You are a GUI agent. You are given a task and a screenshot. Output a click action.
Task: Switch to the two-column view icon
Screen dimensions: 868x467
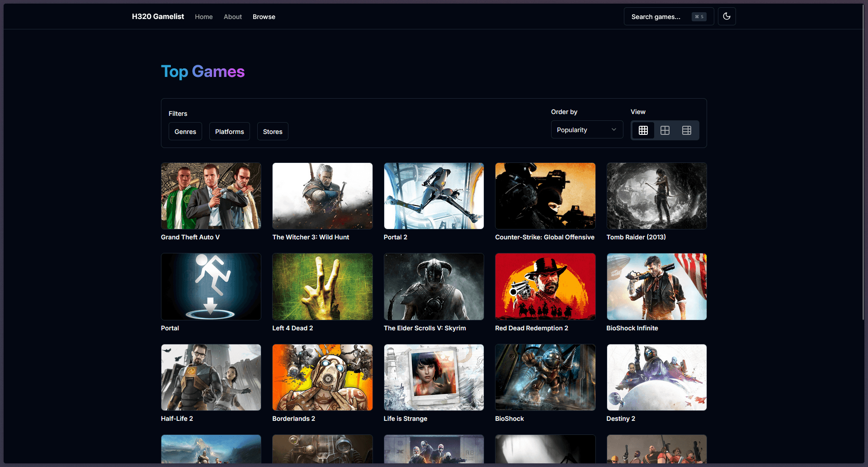pos(665,130)
